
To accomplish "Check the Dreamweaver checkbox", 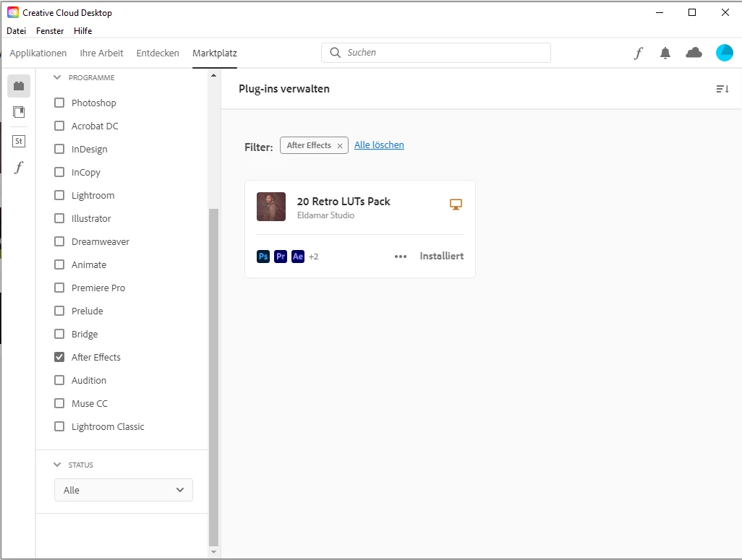I will coord(59,241).
